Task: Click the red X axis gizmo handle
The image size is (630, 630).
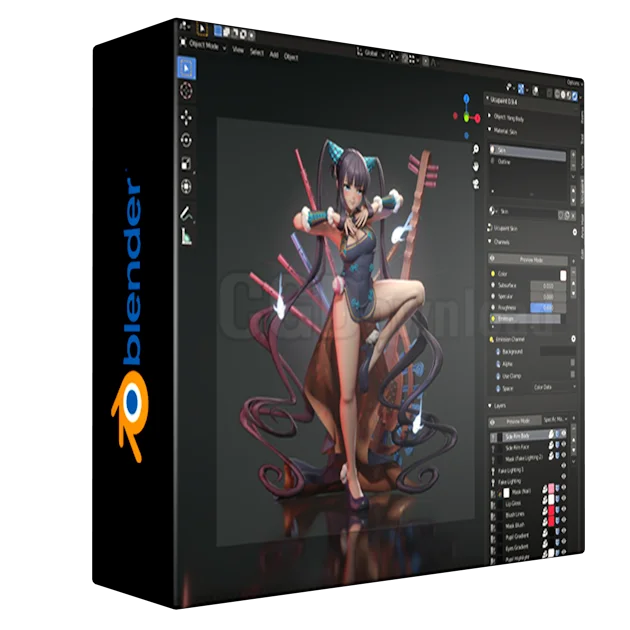Action: pyautogui.click(x=477, y=119)
